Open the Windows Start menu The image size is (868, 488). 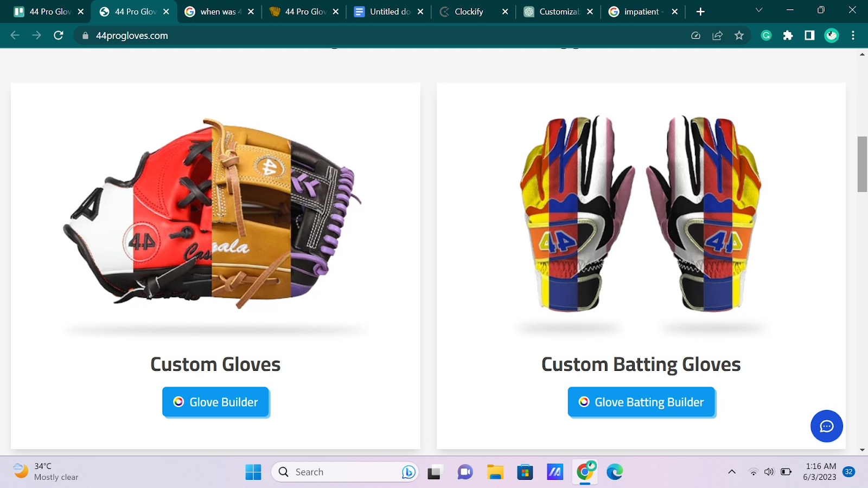[253, 472]
